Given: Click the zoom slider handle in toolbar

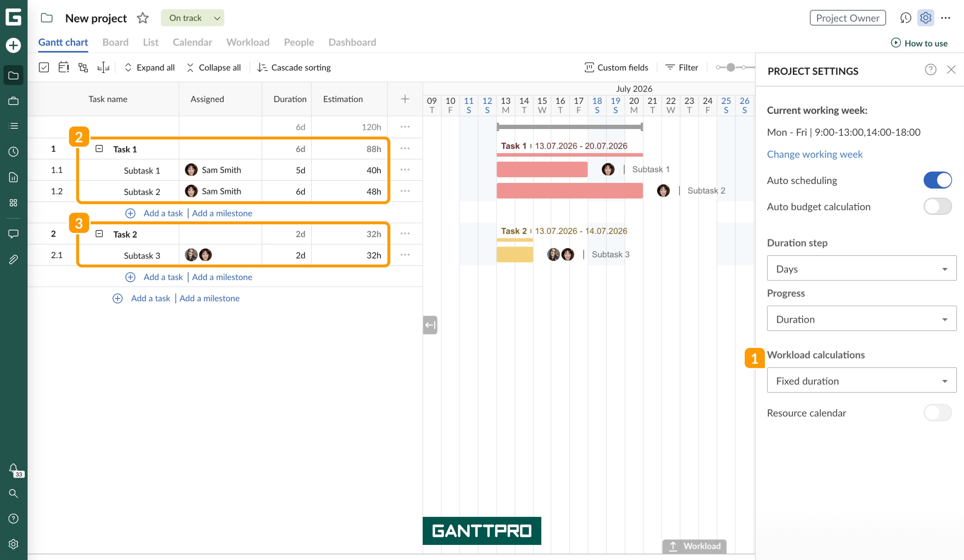Looking at the screenshot, I should tap(730, 67).
